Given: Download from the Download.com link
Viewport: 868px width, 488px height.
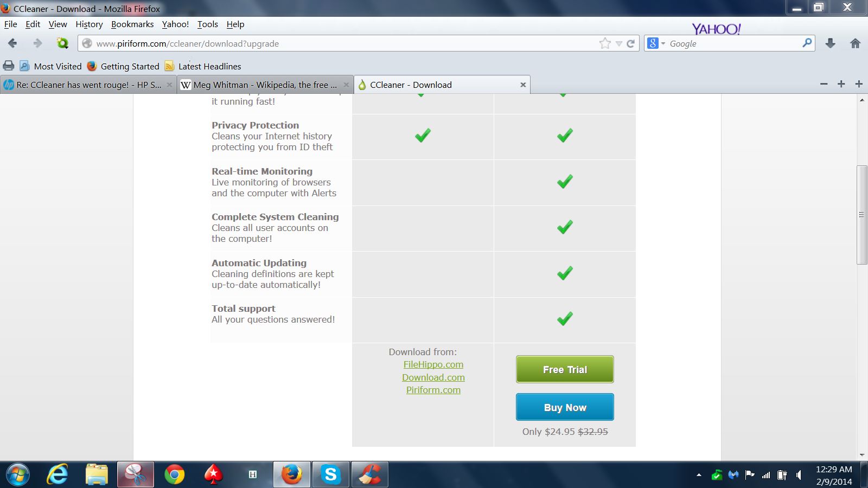Looking at the screenshot, I should (x=433, y=377).
